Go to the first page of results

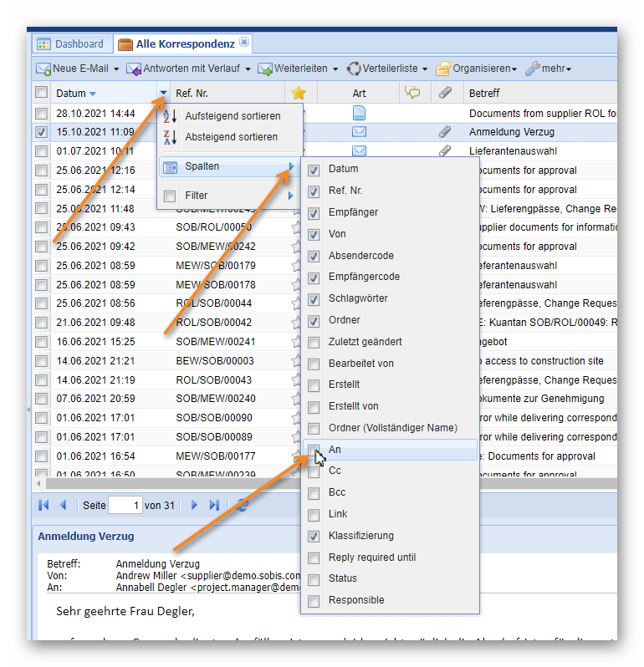[x=43, y=505]
